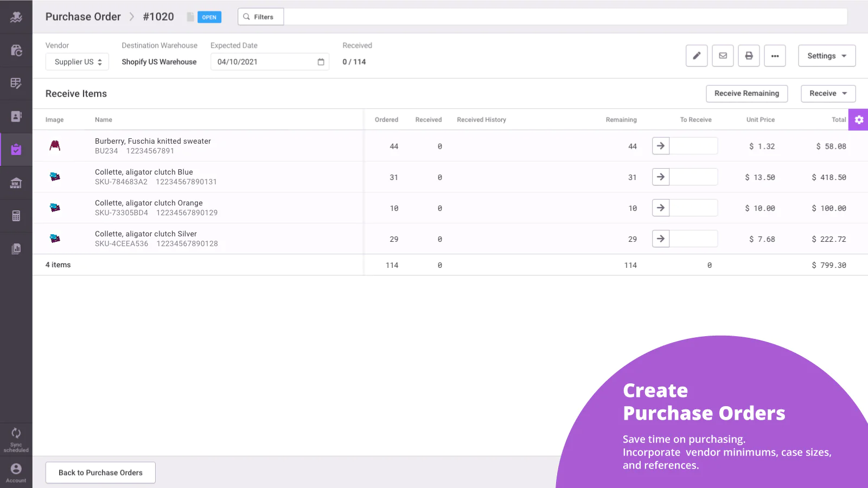Fill receive quantity arrow for clutch Silver

coord(661,239)
